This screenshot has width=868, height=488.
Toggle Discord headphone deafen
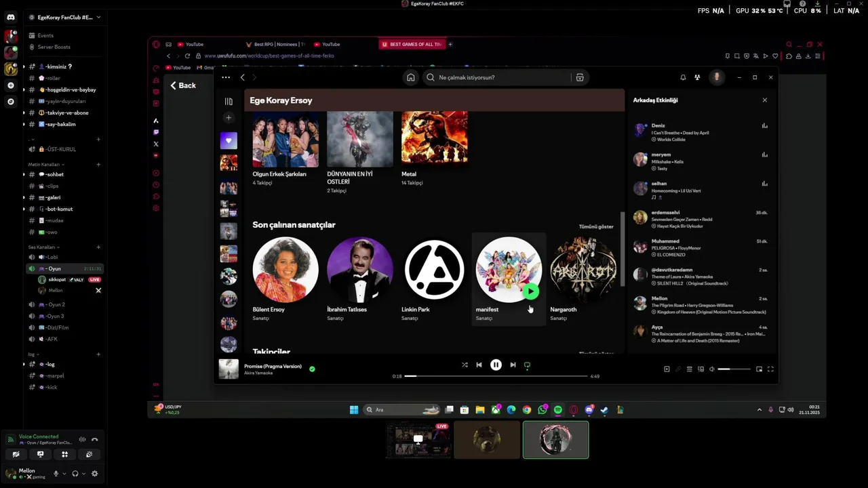coord(75,474)
